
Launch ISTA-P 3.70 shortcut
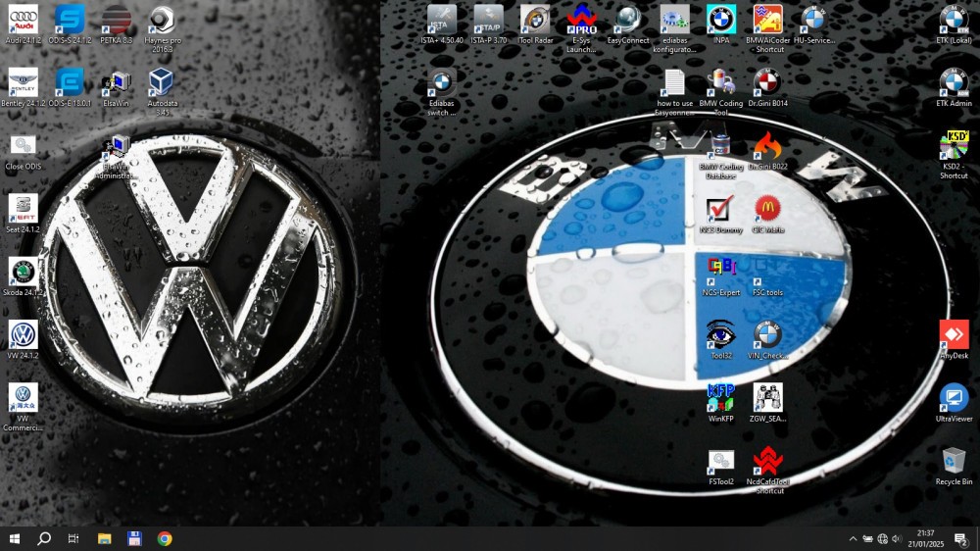(489, 24)
